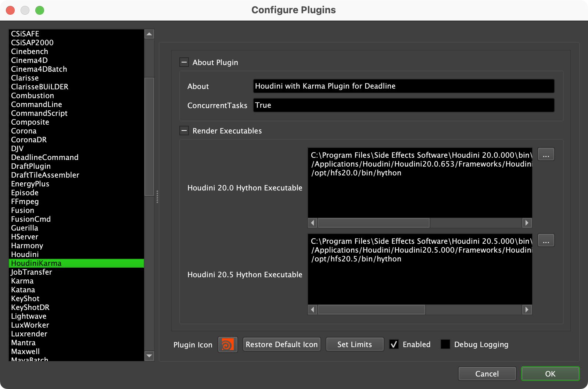The width and height of the screenshot is (588, 389).
Task: Select highlighted HoudiniKarma plugin
Action: click(76, 263)
